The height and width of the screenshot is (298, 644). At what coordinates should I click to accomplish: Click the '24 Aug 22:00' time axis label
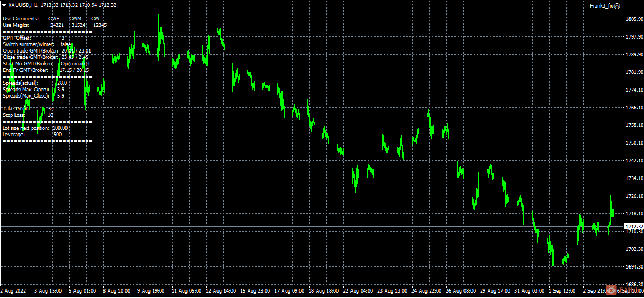426,291
